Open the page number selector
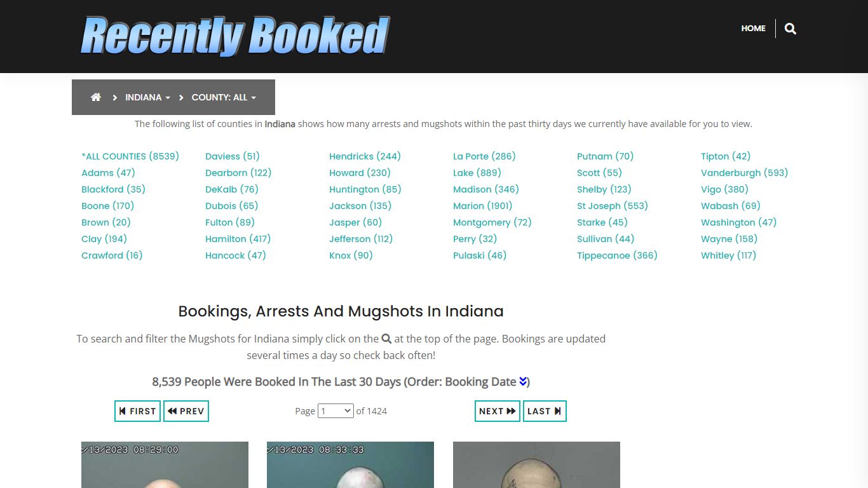 pyautogui.click(x=336, y=411)
